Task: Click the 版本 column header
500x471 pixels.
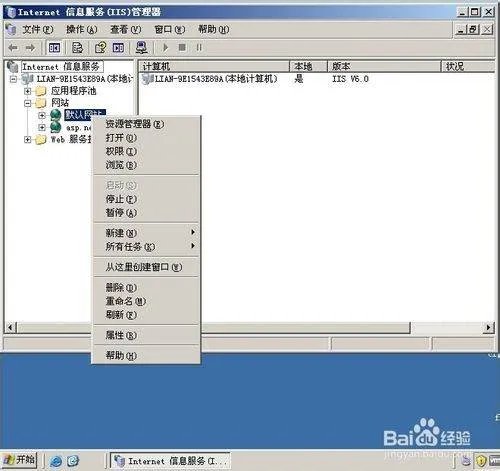Action: click(x=384, y=66)
